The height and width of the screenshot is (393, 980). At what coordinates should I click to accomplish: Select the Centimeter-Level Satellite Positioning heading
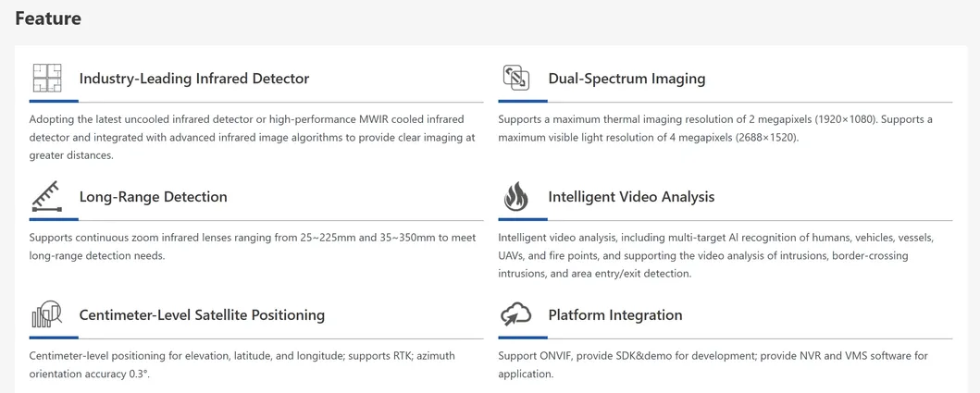pos(202,315)
